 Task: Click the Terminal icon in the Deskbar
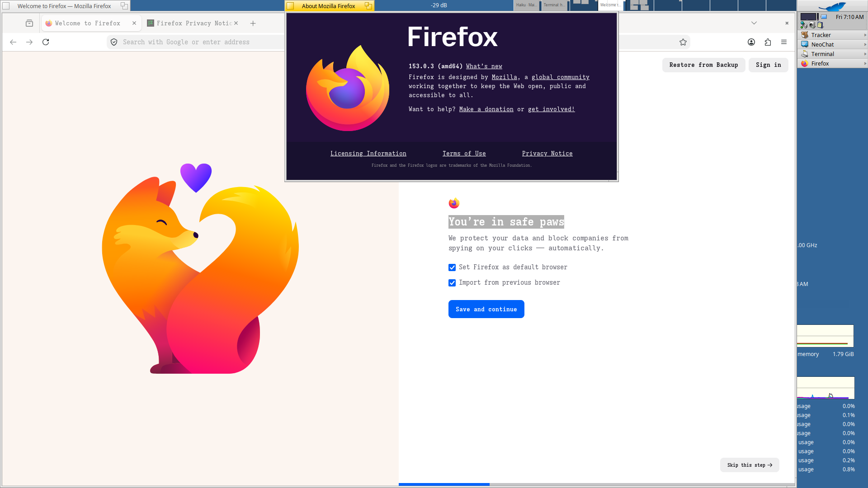[805, 54]
